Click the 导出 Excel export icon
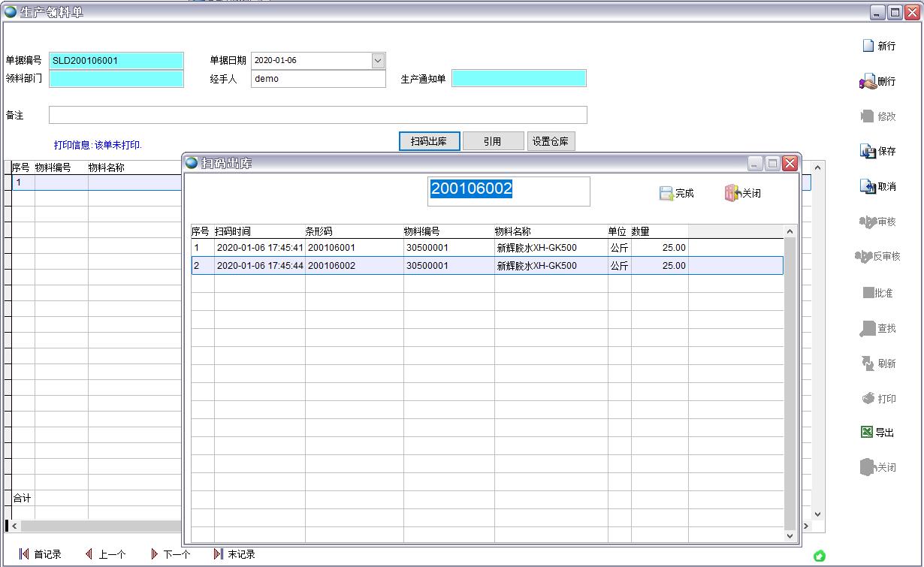The height and width of the screenshot is (567, 924). pyautogui.click(x=867, y=433)
